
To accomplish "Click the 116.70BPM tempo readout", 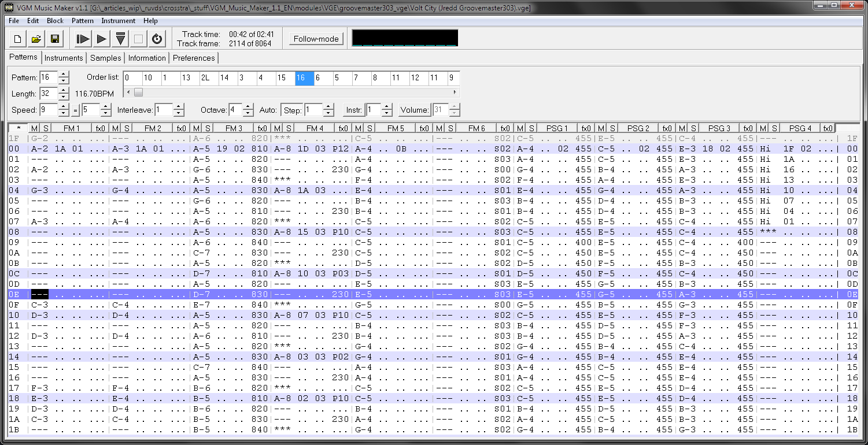I will [x=94, y=94].
